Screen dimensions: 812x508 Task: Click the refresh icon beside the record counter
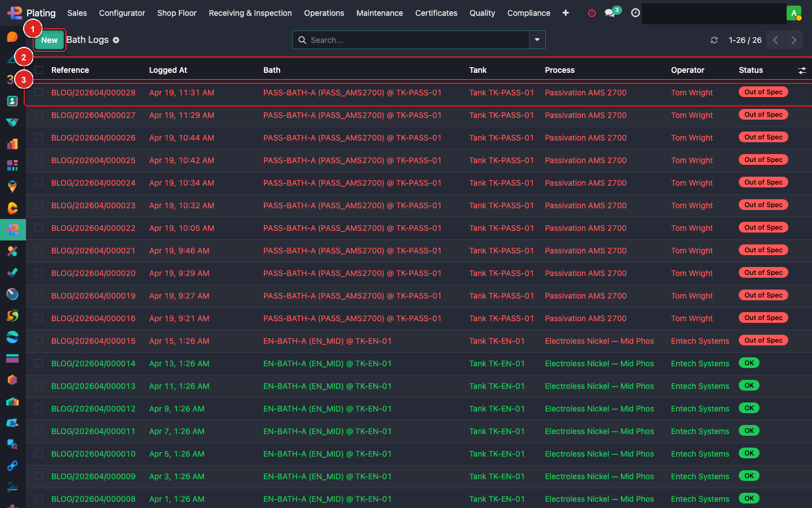[714, 40]
